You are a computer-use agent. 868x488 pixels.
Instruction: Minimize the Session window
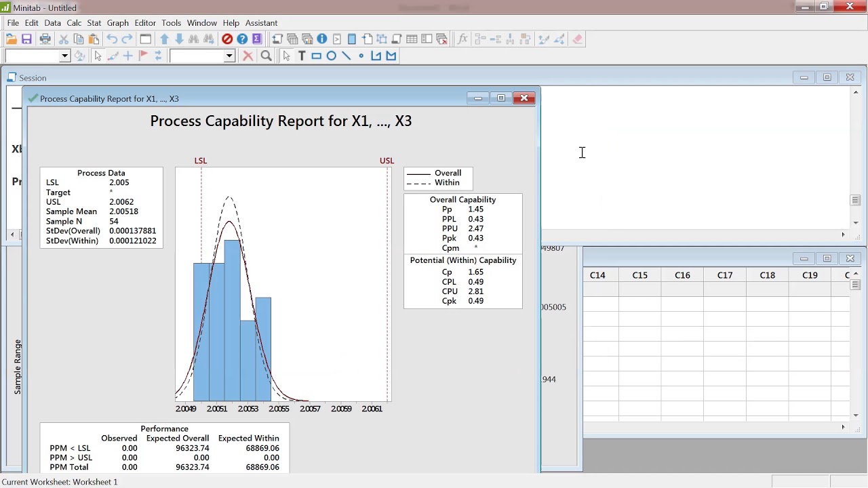tap(804, 77)
